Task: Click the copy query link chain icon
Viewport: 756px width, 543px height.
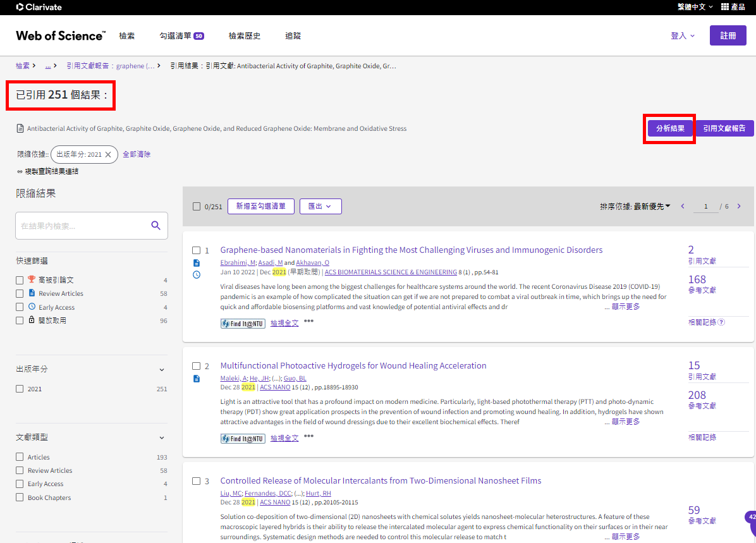Action: 20,171
